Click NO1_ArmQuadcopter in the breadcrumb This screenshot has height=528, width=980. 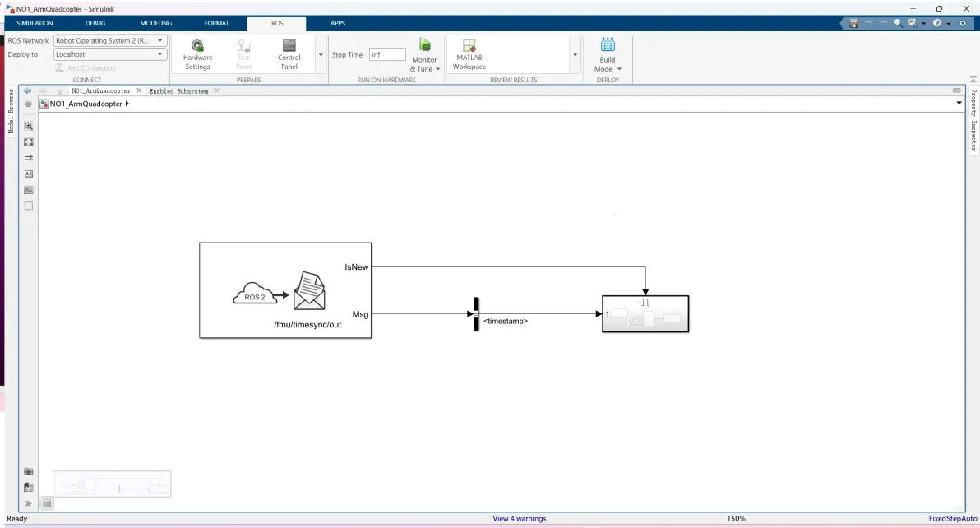point(86,104)
